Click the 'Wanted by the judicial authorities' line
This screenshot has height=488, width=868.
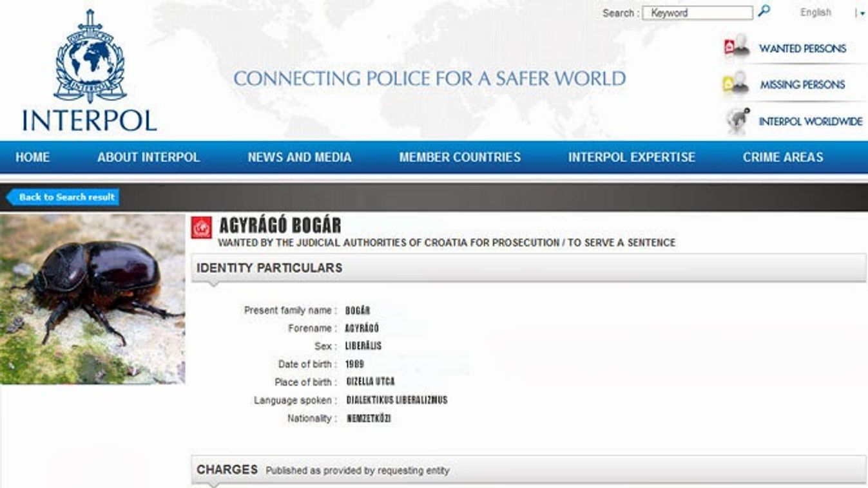pyautogui.click(x=447, y=243)
